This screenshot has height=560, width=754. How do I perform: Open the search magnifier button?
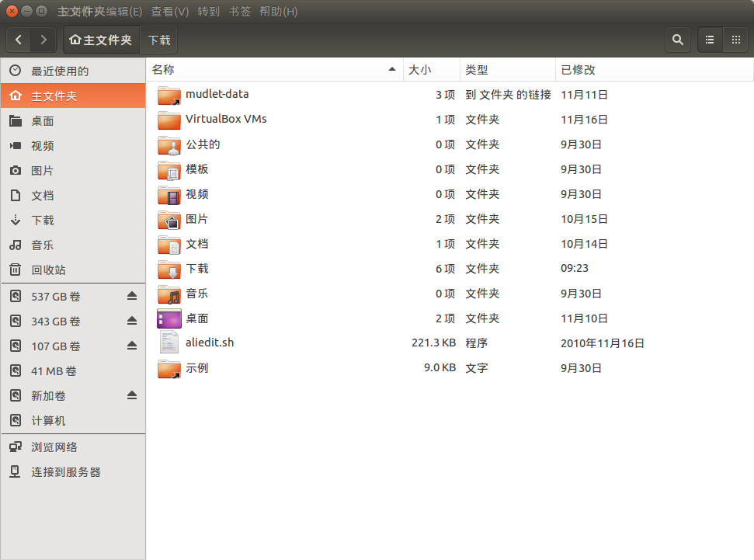click(x=678, y=40)
